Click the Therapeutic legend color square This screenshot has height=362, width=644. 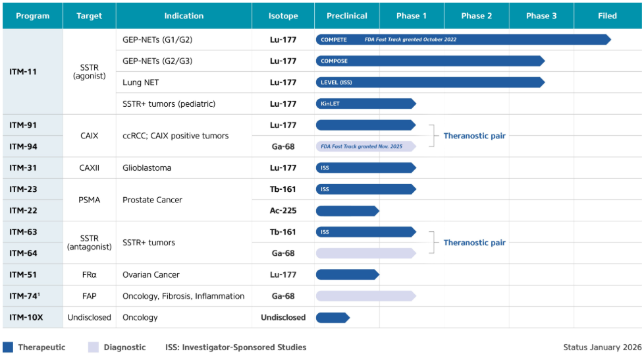8,347
